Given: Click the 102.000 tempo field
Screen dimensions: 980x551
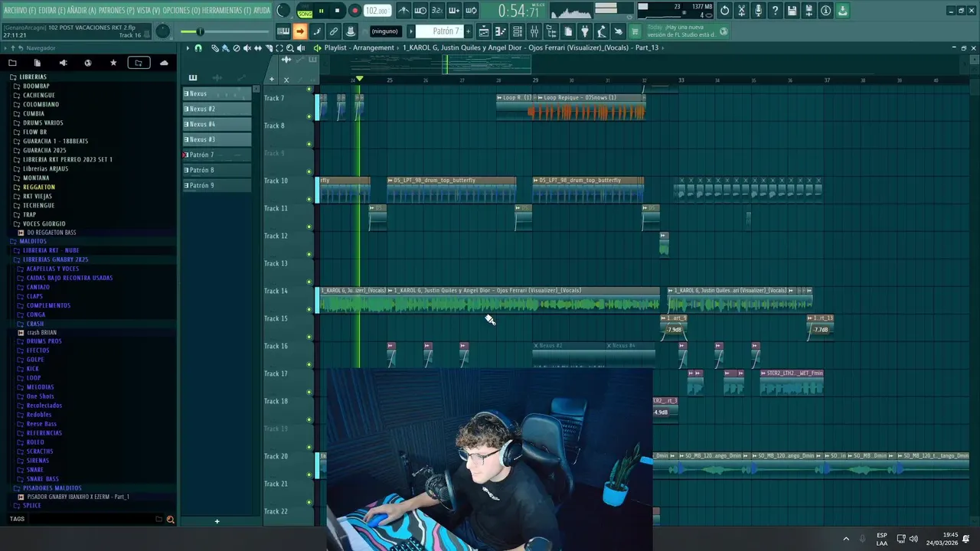Looking at the screenshot, I should click(376, 11).
